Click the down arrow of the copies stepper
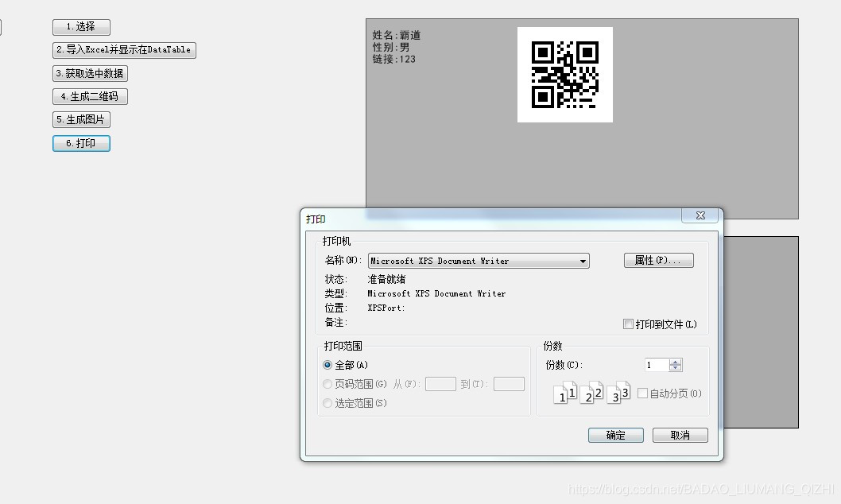Image resolution: width=841 pixels, height=504 pixels. [675, 368]
